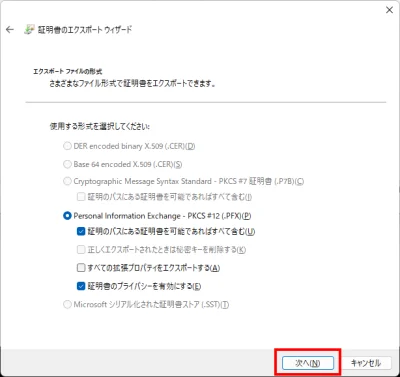Click the エクスポート ファイルの形式 heading
This screenshot has width=400, height=377.
coord(68,71)
